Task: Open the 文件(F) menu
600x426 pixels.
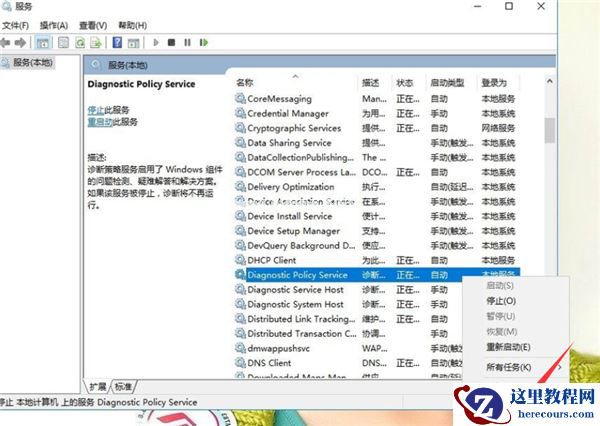Action: pyautogui.click(x=15, y=26)
